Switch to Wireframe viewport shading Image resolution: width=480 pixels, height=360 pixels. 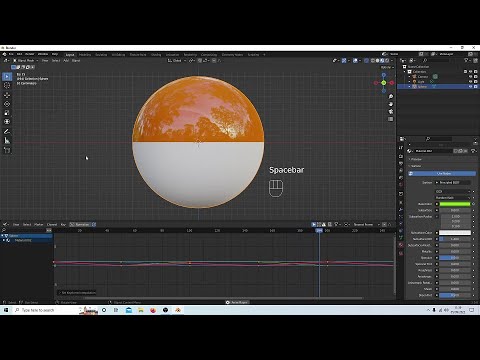pos(373,61)
